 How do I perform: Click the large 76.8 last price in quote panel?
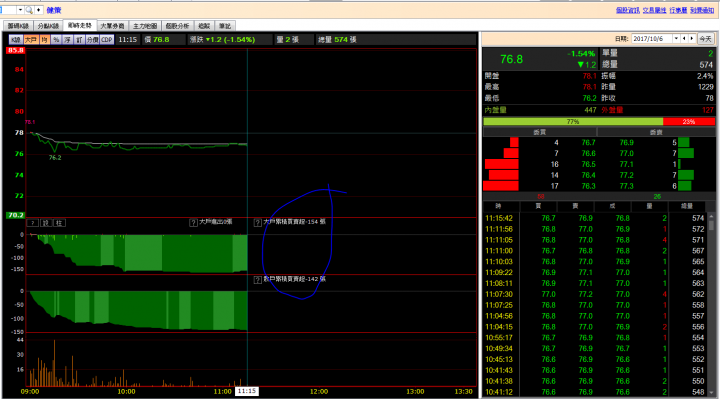[512, 59]
